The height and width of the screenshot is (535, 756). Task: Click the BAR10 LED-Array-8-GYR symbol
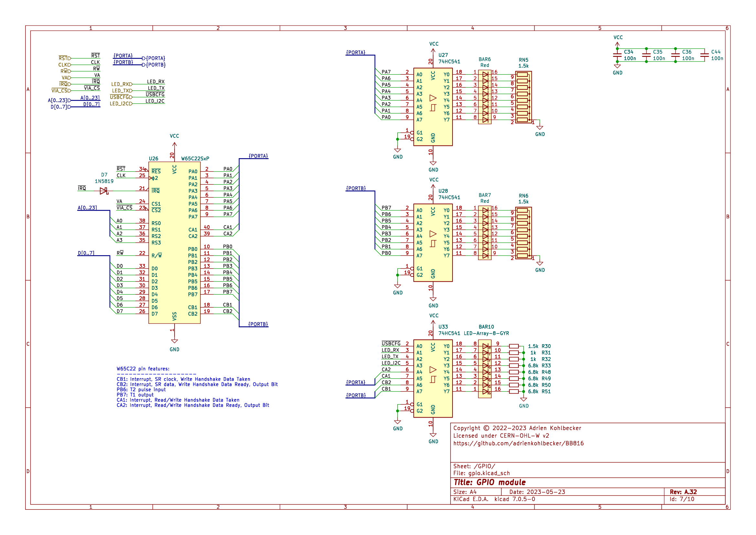tap(485, 369)
